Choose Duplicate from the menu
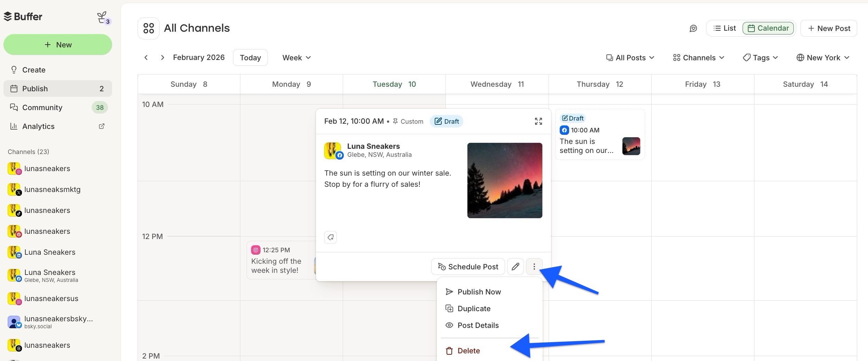This screenshot has height=361, width=868. [x=489, y=309]
